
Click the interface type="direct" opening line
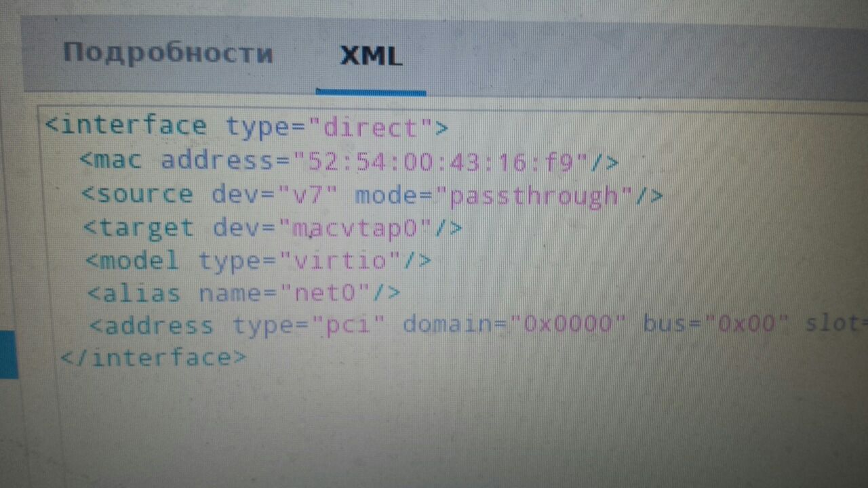(x=247, y=126)
